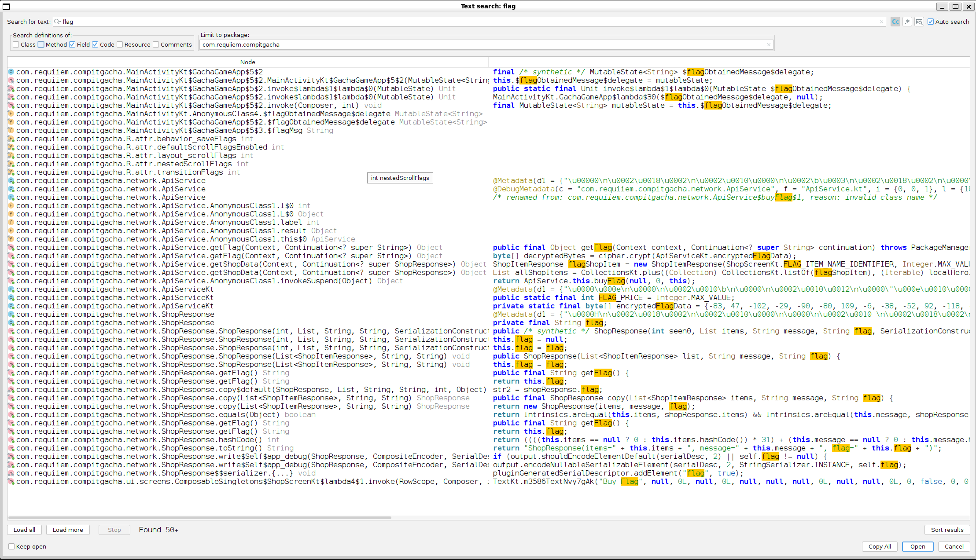Select the ApiServiceKt FLAG_PRICE result row
Screen dimensions: 976x560
point(114,297)
